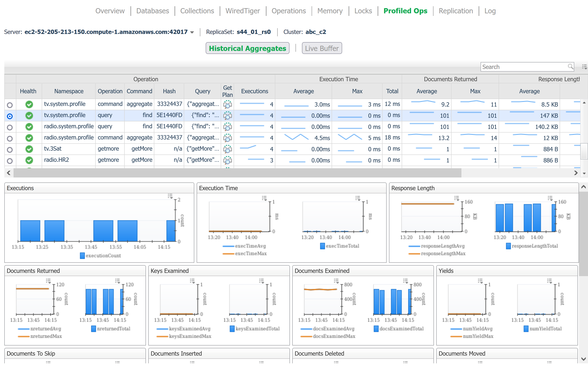This screenshot has height=367, width=588.
Task: Click Get Plan icon for tv.3Sat row
Action: 227,149
